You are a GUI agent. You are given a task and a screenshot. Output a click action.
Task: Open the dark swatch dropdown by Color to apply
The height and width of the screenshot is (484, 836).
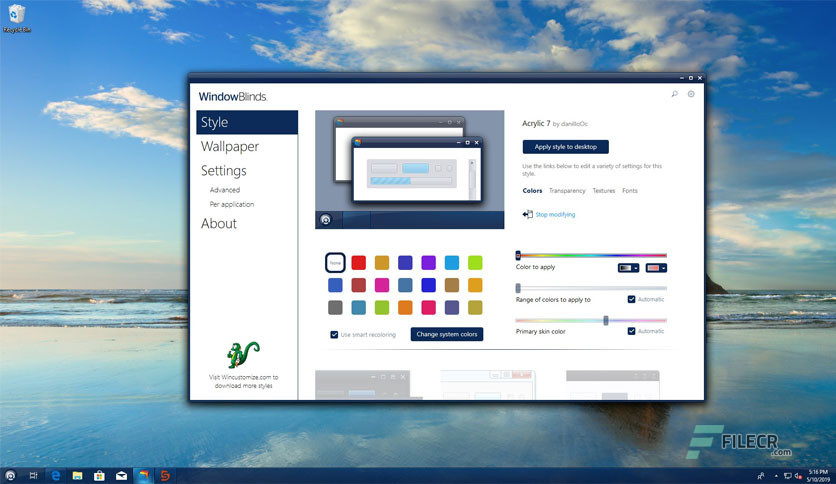628,268
